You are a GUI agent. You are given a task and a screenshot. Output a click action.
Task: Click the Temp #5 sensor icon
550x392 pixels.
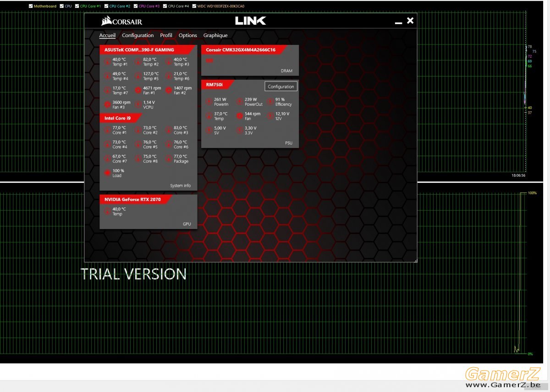138,76
